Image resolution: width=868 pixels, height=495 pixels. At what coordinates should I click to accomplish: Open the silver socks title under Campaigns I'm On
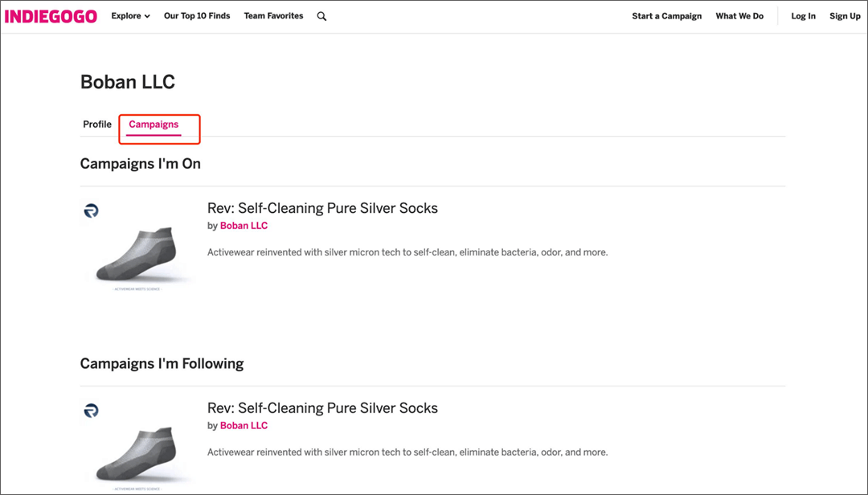coord(322,208)
